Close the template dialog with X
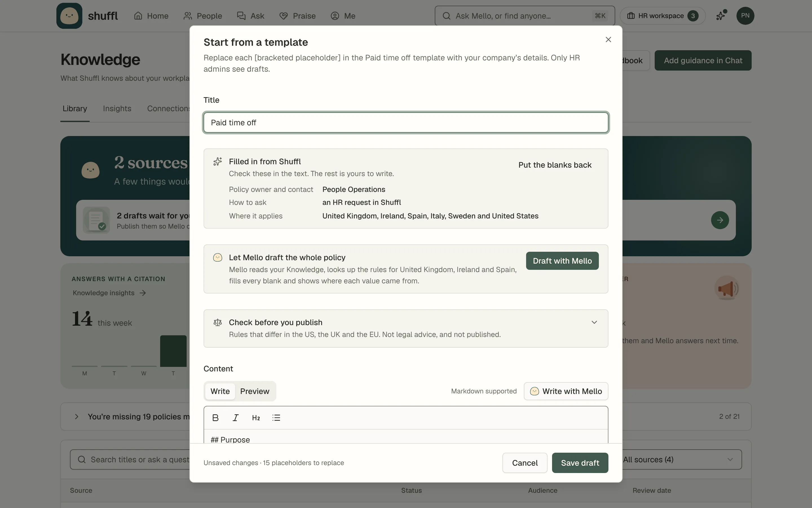This screenshot has width=812, height=508. [608, 40]
